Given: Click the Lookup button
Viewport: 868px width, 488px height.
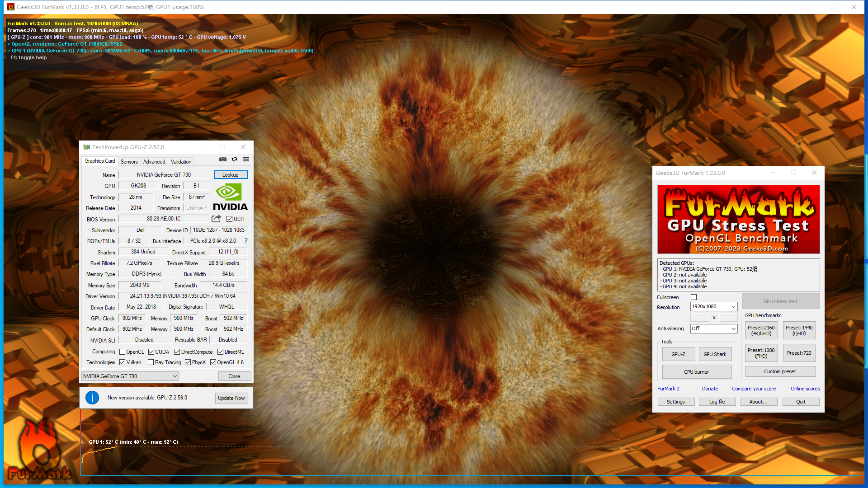Looking at the screenshot, I should 231,175.
